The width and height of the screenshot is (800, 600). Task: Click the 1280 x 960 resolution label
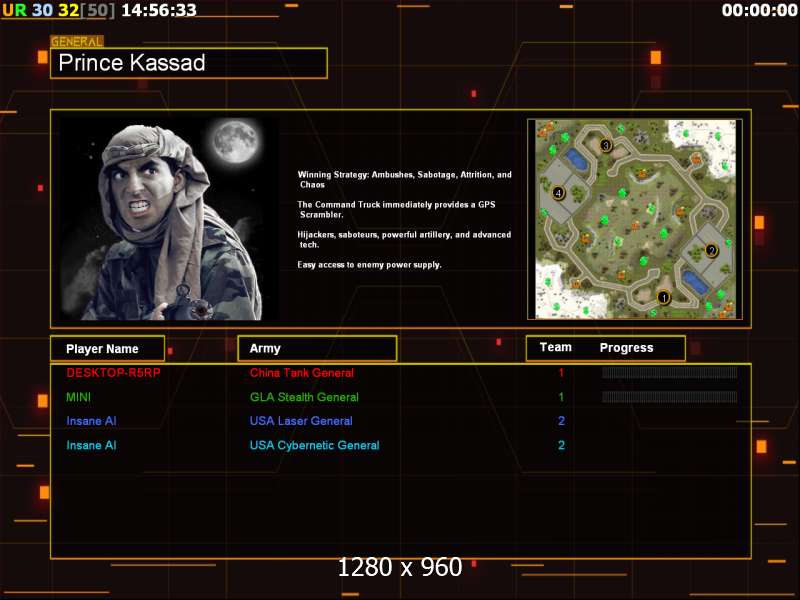pos(400,567)
